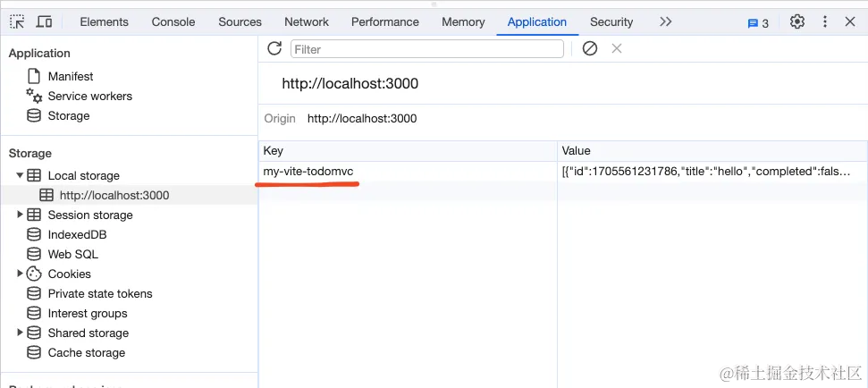Viewport: 868px width, 388px height.
Task: Click the Cache storage database icon
Action: [34, 352]
